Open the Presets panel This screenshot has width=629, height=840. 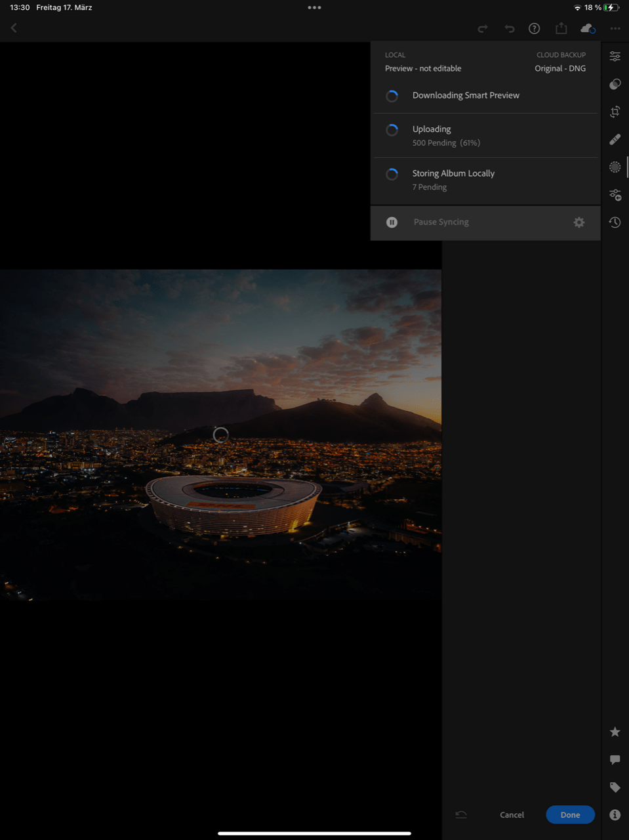click(615, 194)
